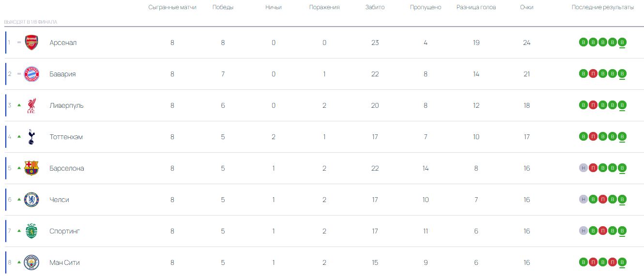Click the Bayern Munich club logo

[31, 74]
